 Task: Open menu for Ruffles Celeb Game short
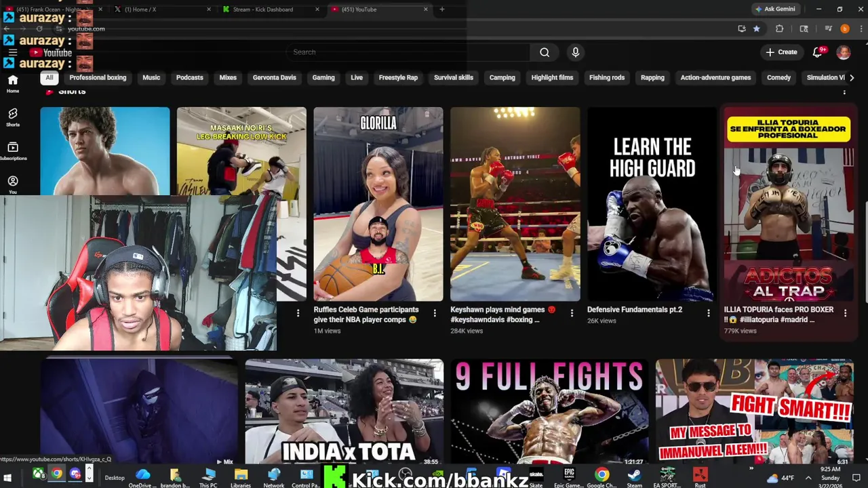435,313
